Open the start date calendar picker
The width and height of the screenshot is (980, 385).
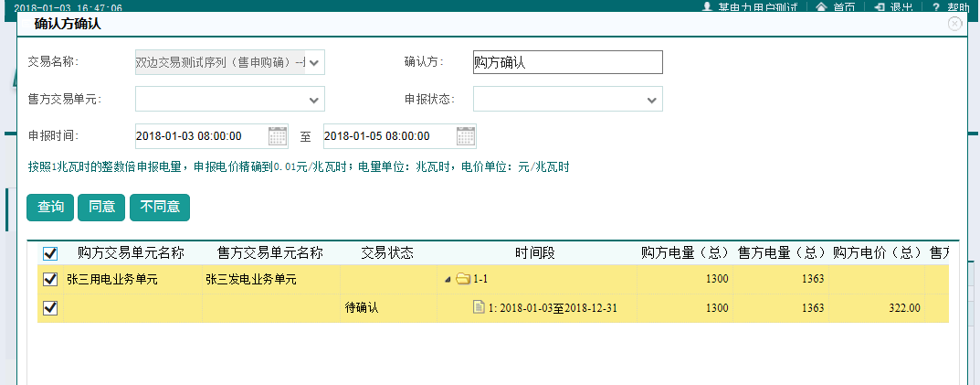tap(278, 136)
